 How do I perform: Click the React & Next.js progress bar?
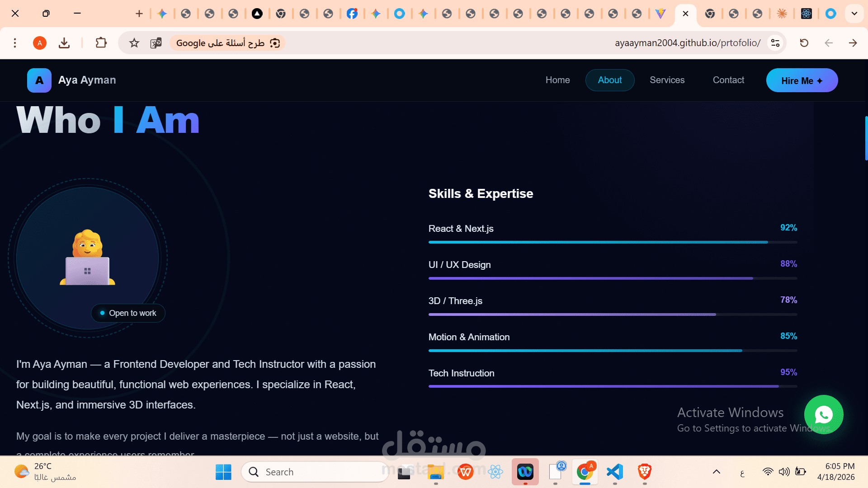(613, 242)
